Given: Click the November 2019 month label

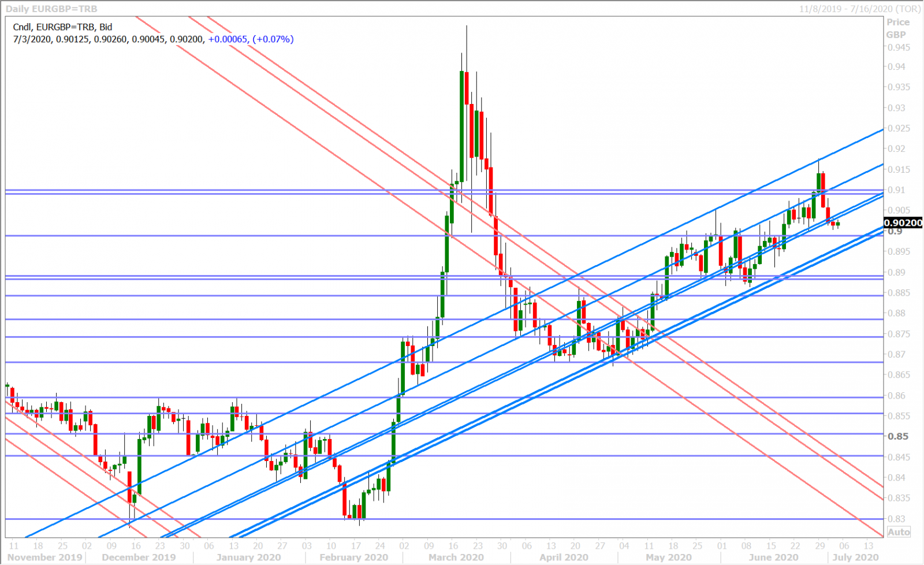Looking at the screenshot, I should pyautogui.click(x=44, y=557).
